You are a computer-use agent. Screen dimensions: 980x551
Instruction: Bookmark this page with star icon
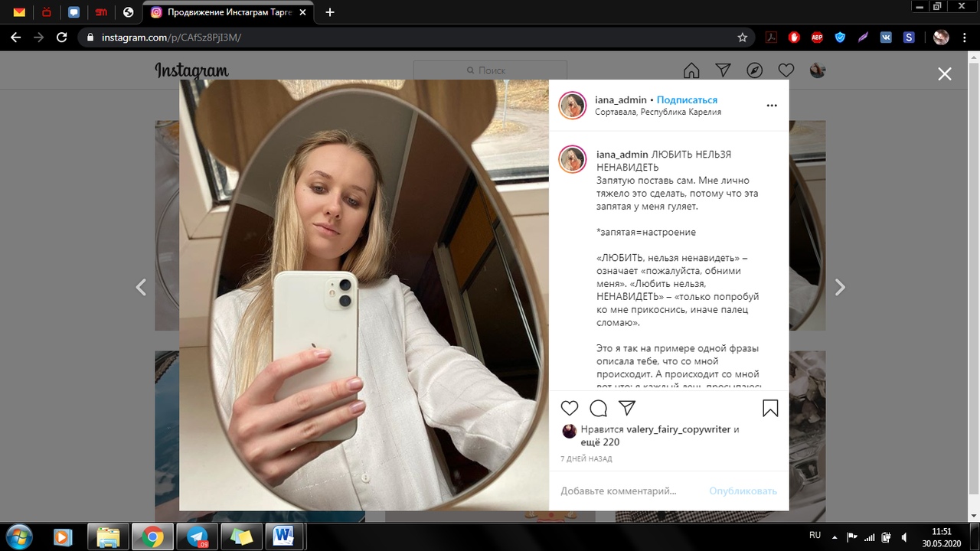point(742,37)
